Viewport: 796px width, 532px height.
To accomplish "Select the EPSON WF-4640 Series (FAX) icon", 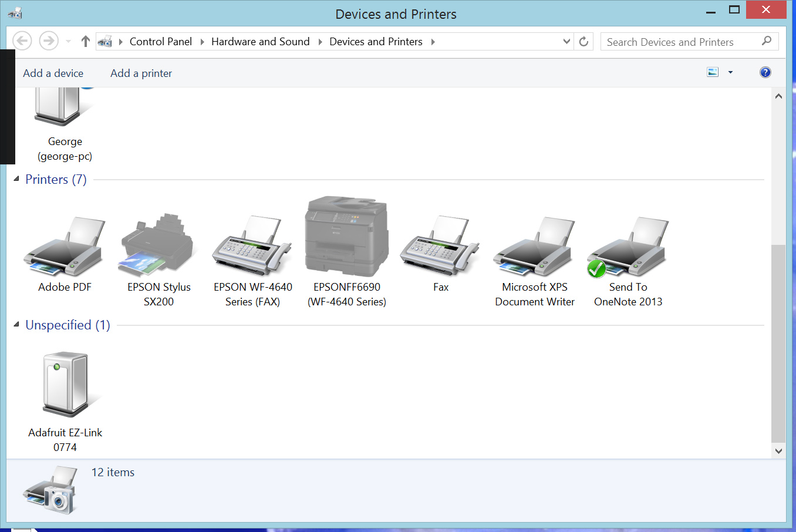I will click(x=252, y=245).
